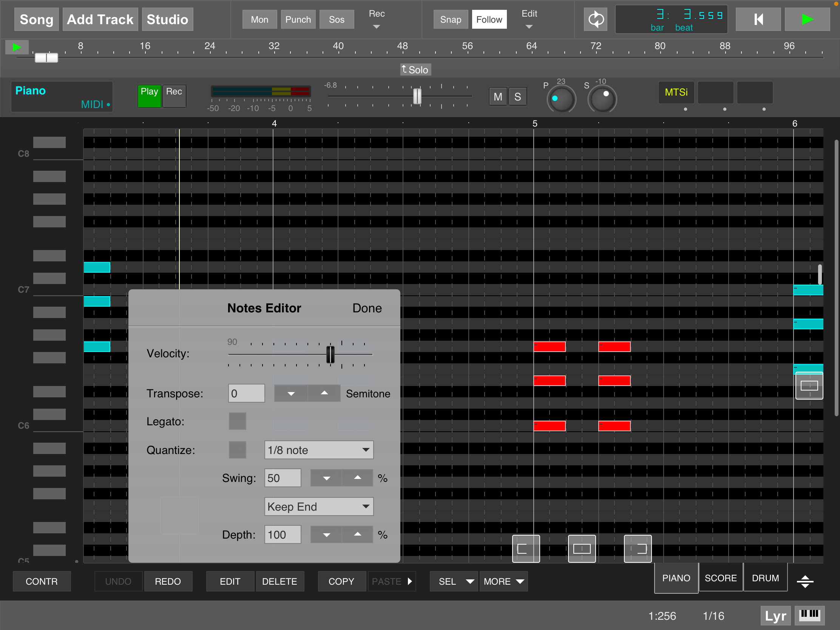The width and height of the screenshot is (840, 630).
Task: Enable Punch recording mode
Action: [298, 19]
